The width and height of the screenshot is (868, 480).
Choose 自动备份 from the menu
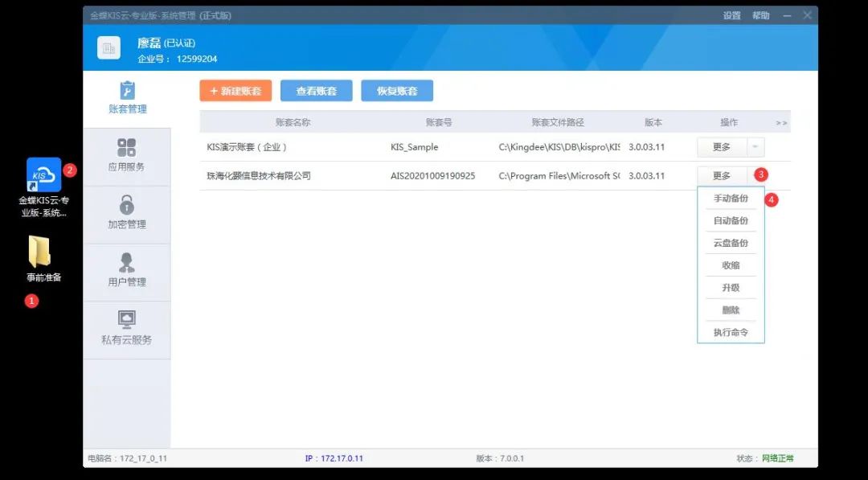(731, 220)
